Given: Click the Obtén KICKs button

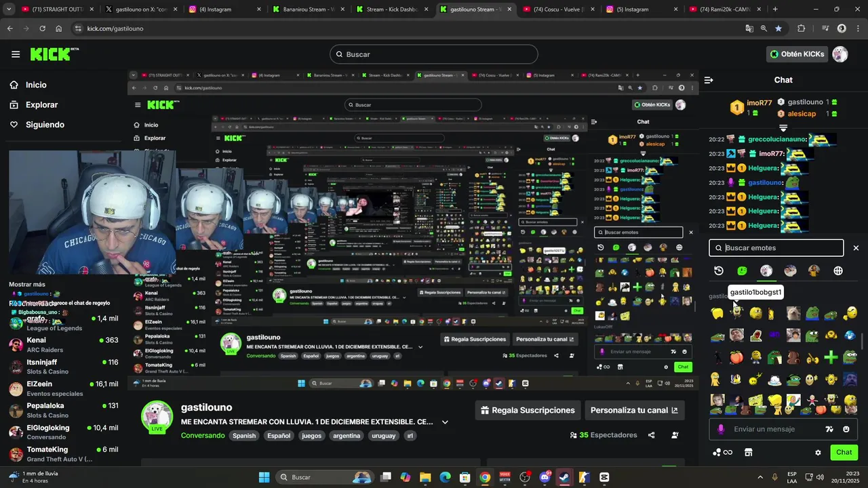Looking at the screenshot, I should pyautogui.click(x=797, y=54).
